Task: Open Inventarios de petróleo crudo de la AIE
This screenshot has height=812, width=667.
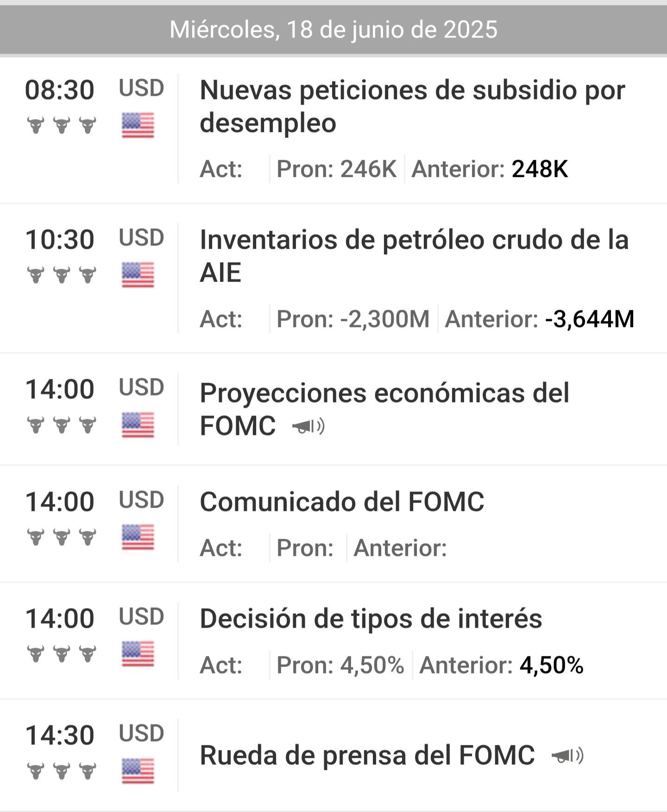Action: click(414, 256)
